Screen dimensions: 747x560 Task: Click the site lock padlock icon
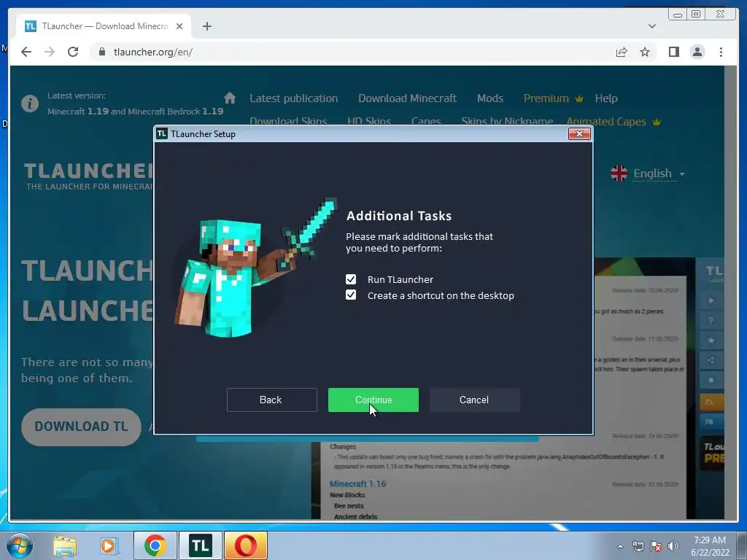coord(101,52)
